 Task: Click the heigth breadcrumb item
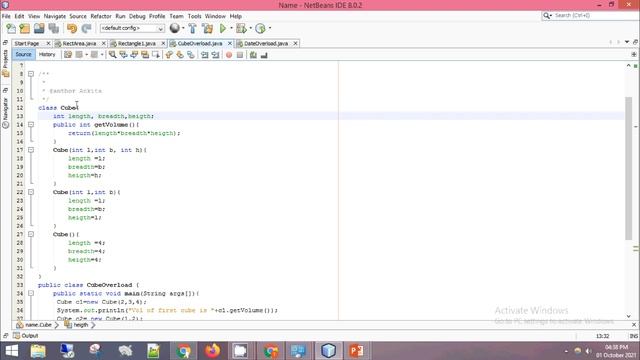tap(80, 325)
